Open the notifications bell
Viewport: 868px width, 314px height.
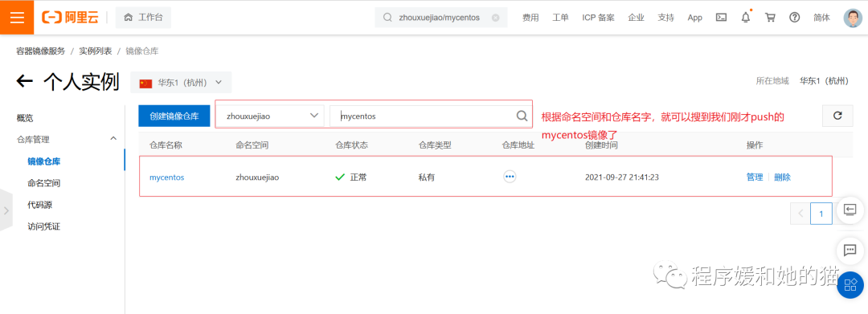[746, 17]
